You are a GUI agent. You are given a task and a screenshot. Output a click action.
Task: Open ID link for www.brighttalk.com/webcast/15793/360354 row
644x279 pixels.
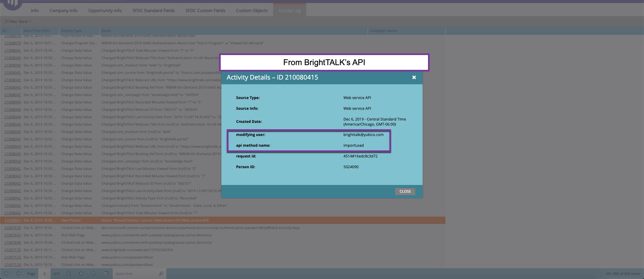(x=13, y=250)
